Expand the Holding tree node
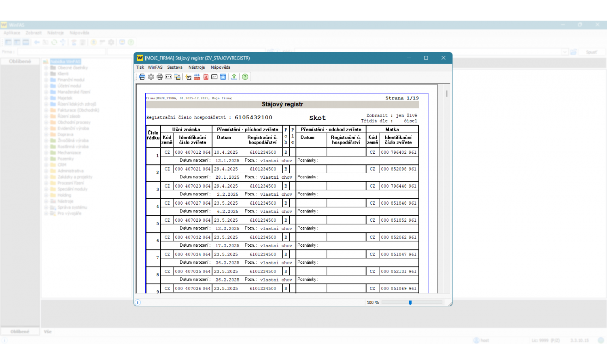607x364 pixels. click(x=46, y=195)
